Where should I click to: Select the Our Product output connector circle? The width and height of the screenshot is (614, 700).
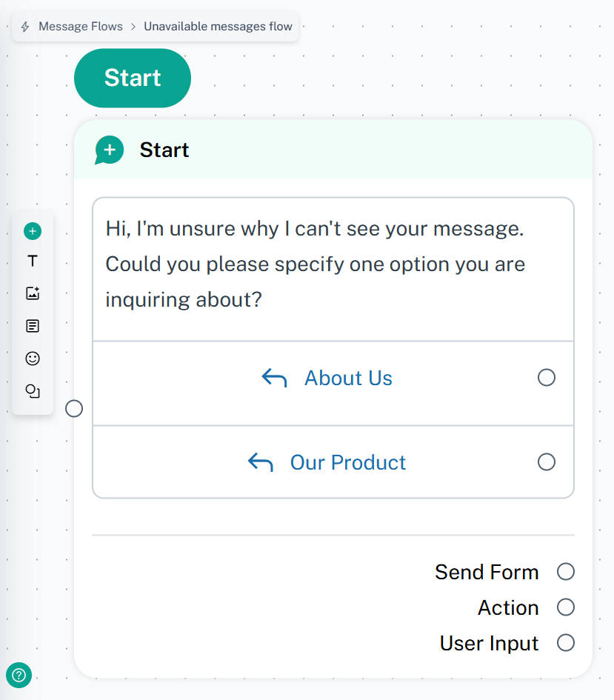click(547, 462)
